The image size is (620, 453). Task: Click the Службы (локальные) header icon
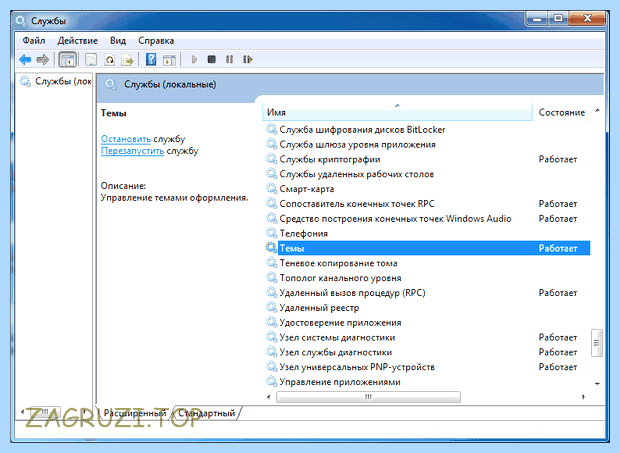point(111,85)
